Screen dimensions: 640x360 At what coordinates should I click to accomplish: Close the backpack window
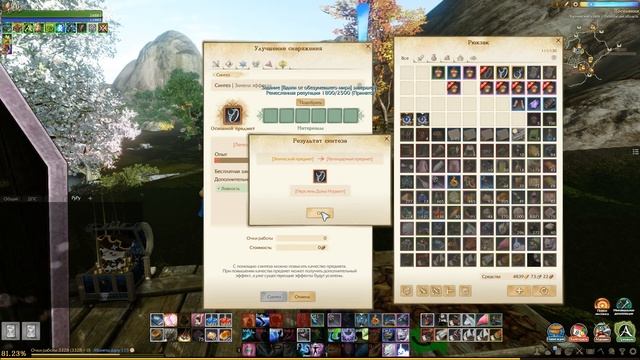click(558, 41)
